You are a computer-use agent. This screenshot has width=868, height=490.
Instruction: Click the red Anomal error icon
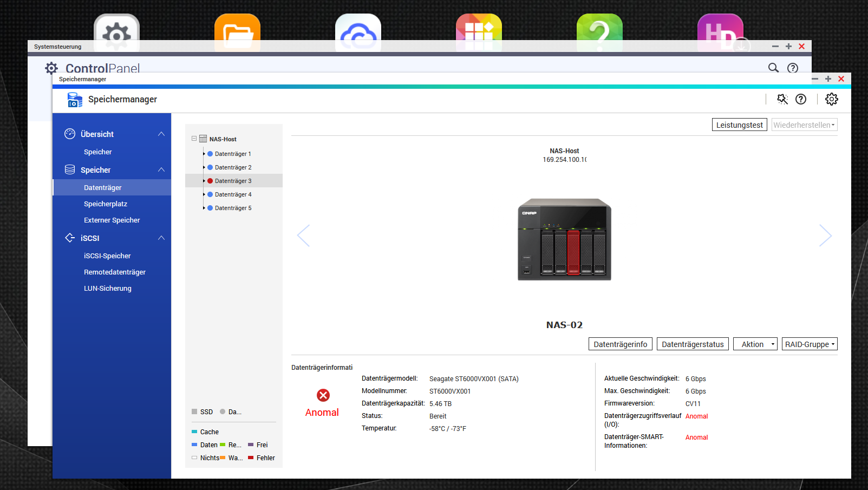tap(323, 395)
